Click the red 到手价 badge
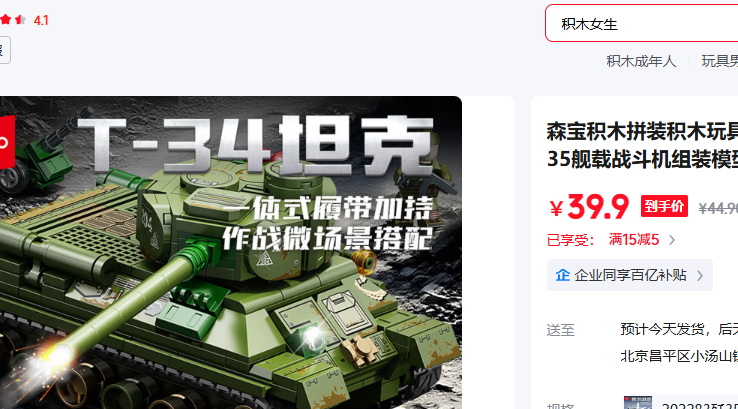The height and width of the screenshot is (409, 738). [664, 206]
